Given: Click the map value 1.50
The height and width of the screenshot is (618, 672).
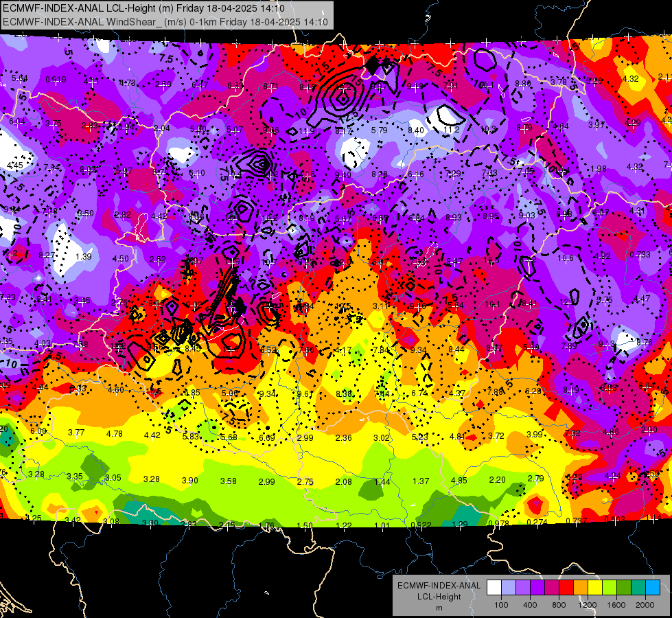Looking at the screenshot, I should pos(305,525).
